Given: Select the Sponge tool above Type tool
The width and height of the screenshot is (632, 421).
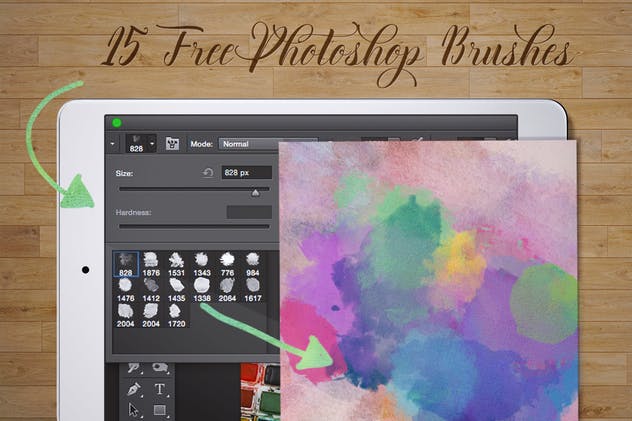Looking at the screenshot, I should pyautogui.click(x=160, y=368).
